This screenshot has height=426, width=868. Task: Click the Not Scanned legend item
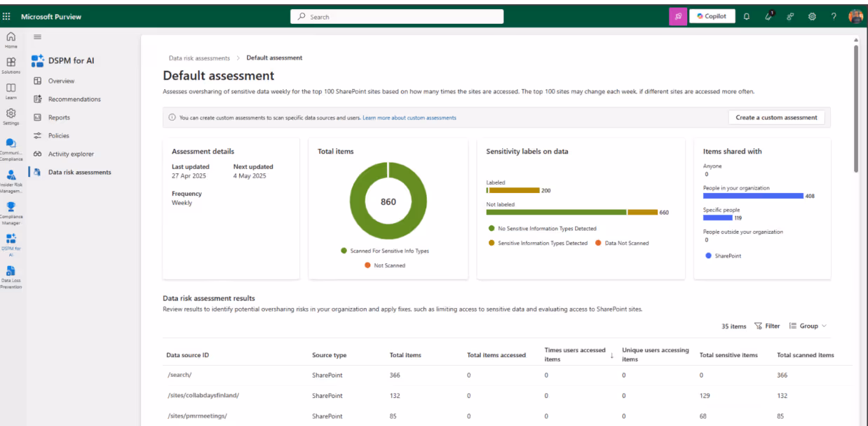[x=385, y=265]
